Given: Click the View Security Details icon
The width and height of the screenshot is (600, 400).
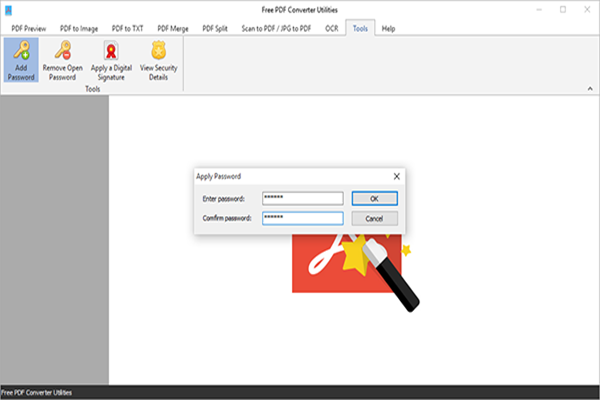Looking at the screenshot, I should (160, 60).
